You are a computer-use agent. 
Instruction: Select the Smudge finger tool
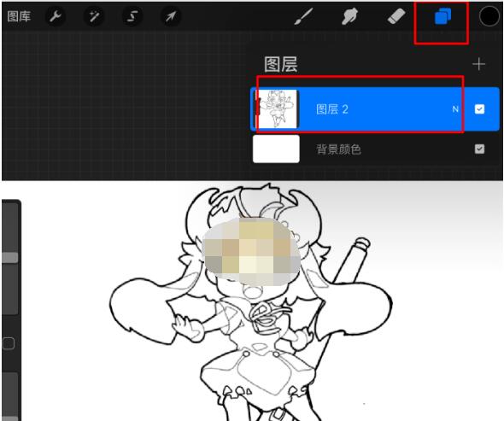tap(349, 16)
